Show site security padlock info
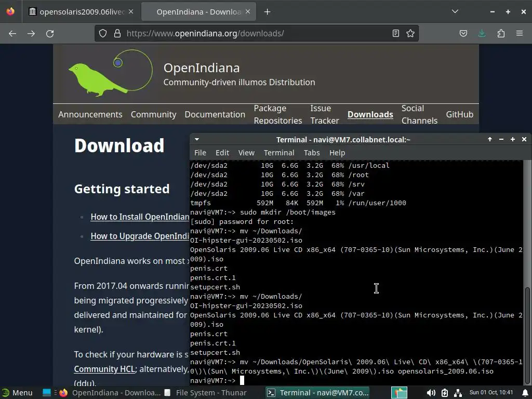The image size is (532, 399). click(x=117, y=33)
